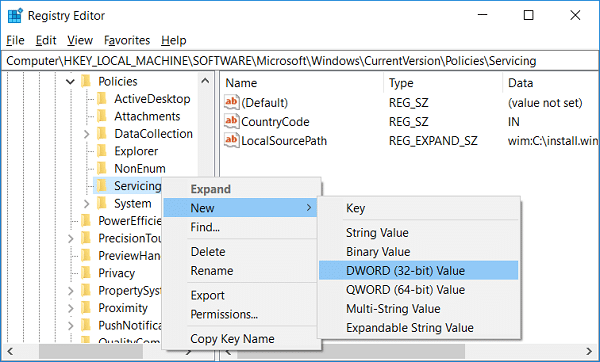Open the Favorites menu

(x=127, y=40)
